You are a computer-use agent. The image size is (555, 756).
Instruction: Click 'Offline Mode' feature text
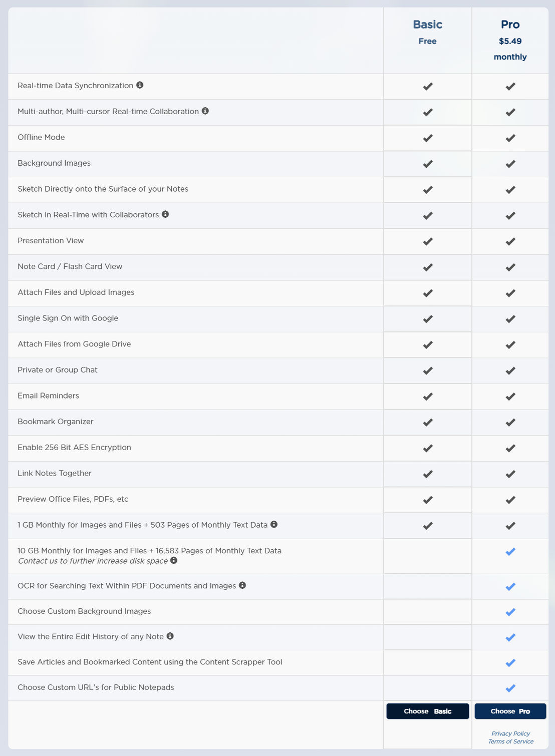click(x=41, y=137)
